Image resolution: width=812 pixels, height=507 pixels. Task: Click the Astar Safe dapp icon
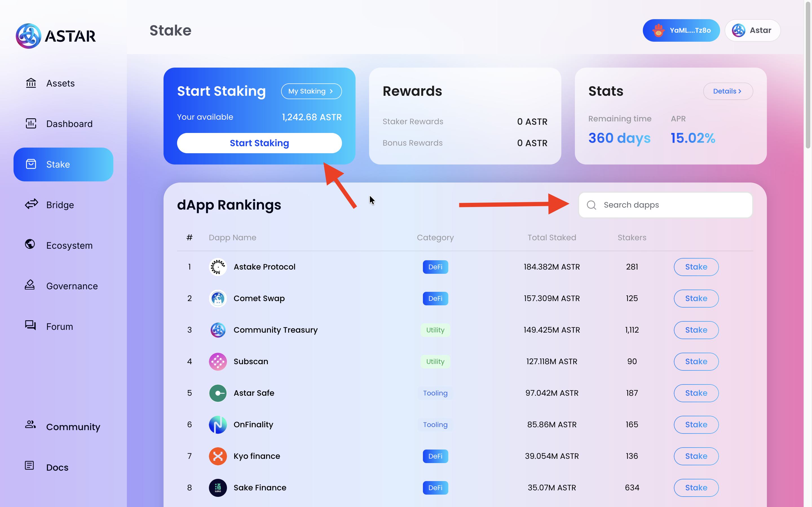pos(218,393)
